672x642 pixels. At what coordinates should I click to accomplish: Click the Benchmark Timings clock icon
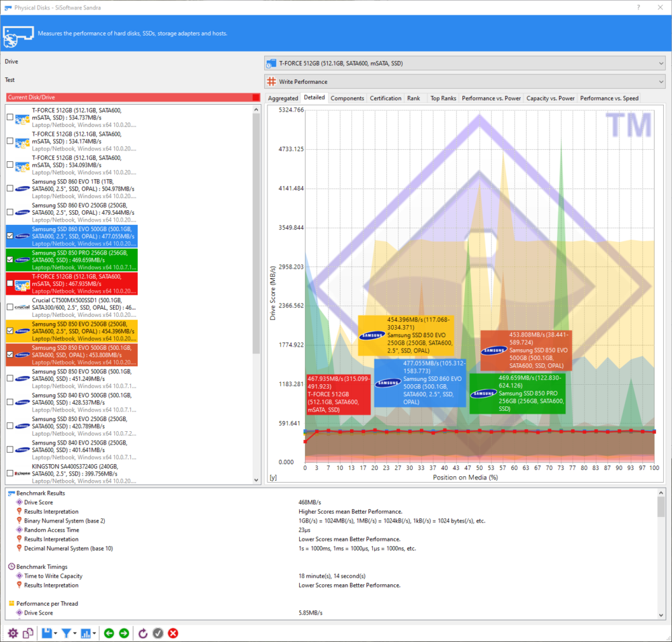tap(11, 567)
